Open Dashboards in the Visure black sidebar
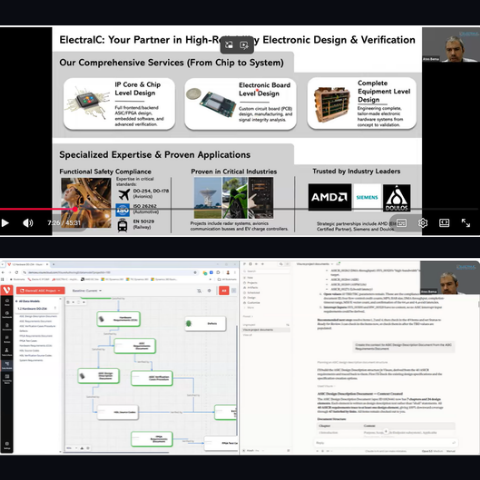480x480 pixels. pyautogui.click(x=7, y=315)
